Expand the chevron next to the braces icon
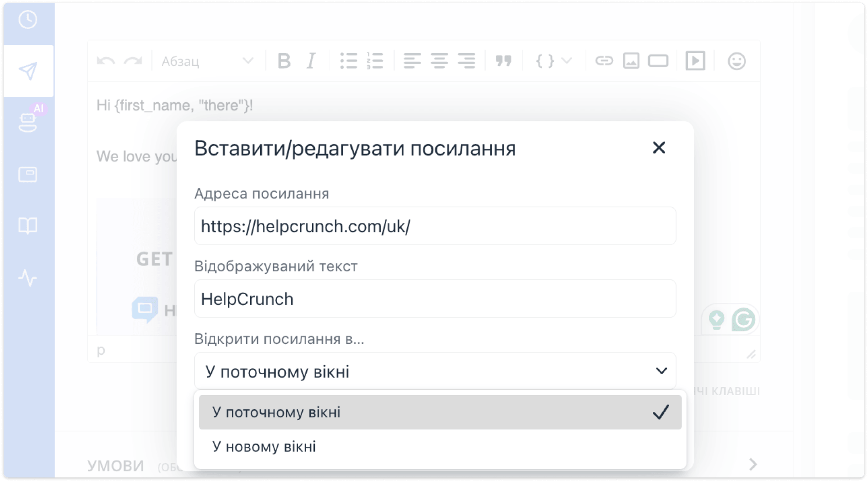The width and height of the screenshot is (868, 482). [566, 61]
